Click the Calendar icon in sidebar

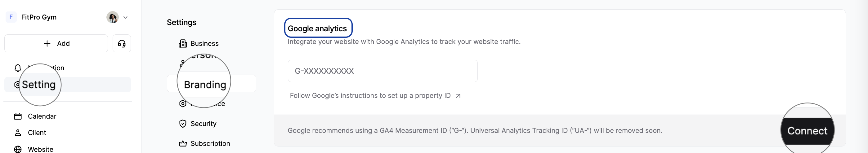pyautogui.click(x=18, y=116)
